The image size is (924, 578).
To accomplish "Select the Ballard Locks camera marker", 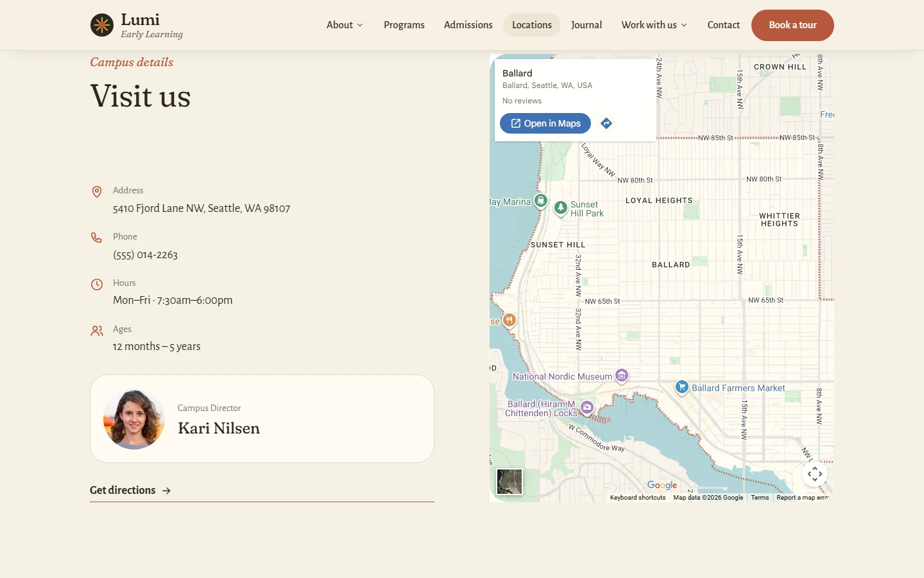I will tap(587, 407).
